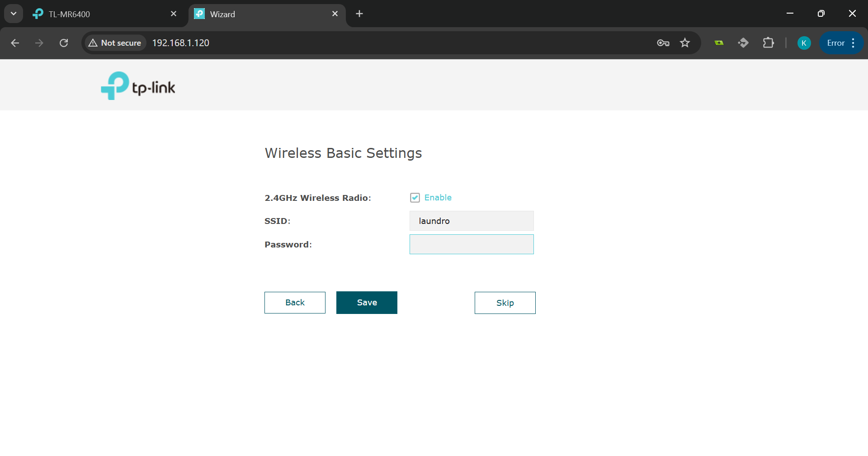
Task: Click the browser forward arrow
Action: [x=39, y=43]
